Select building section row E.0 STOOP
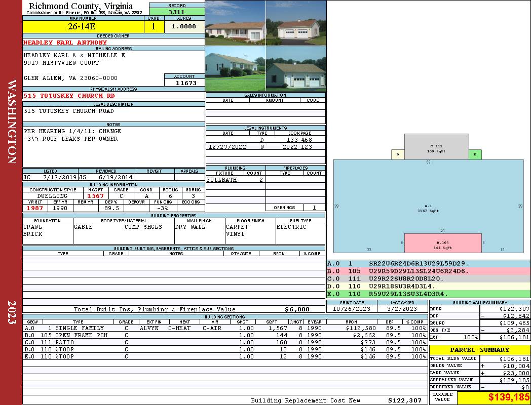 pos(224,356)
